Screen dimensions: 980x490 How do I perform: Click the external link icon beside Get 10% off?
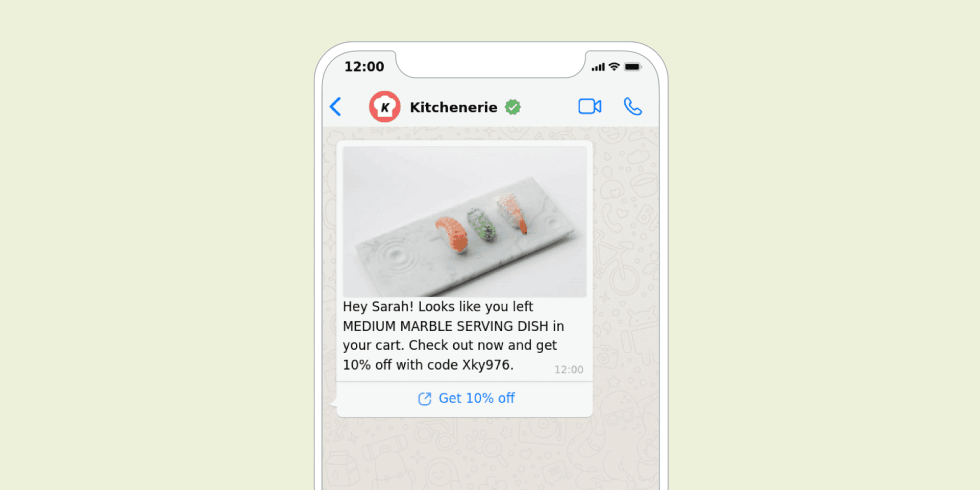click(x=425, y=399)
